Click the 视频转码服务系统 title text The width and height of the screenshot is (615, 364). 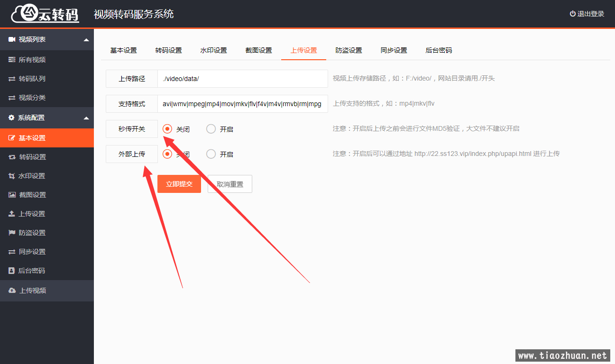134,14
